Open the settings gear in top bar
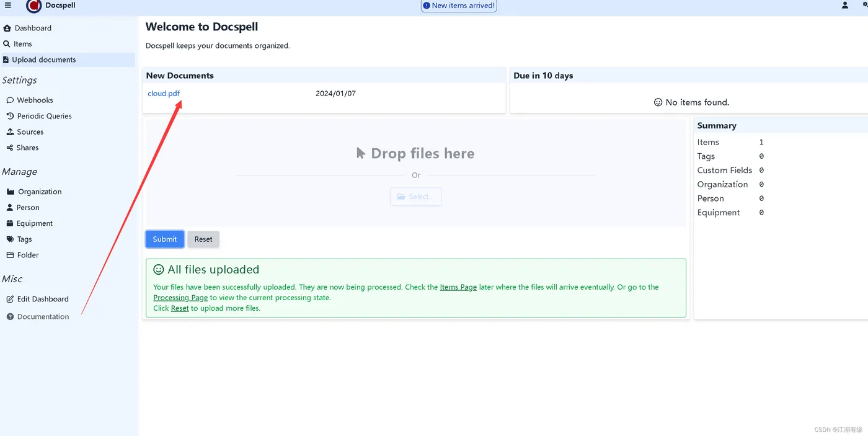This screenshot has width=868, height=436. tap(865, 5)
